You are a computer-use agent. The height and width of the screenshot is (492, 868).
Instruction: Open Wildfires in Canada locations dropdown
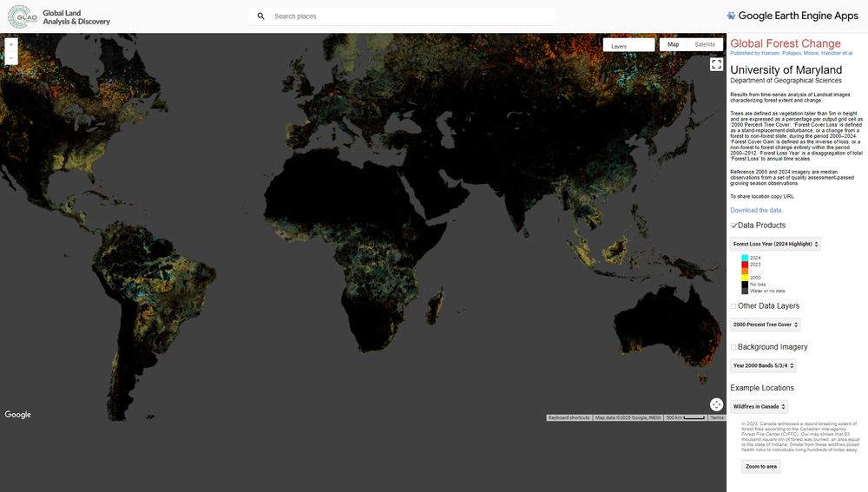click(759, 406)
